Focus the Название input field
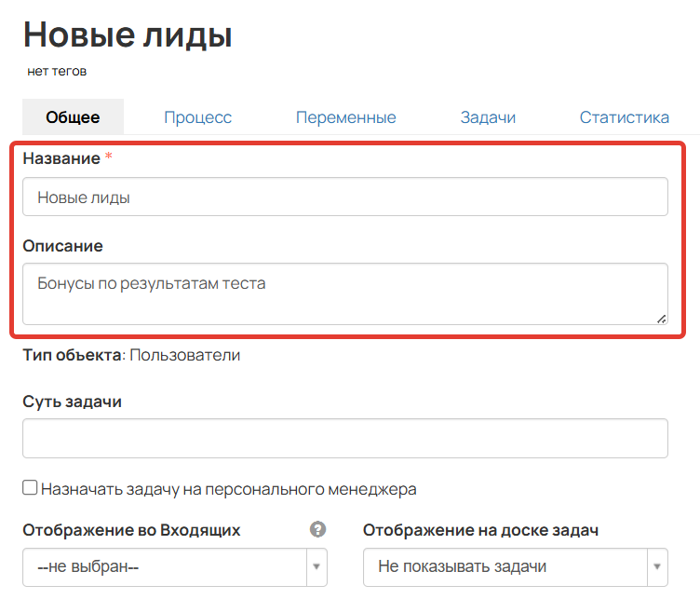The image size is (700, 599). [344, 197]
